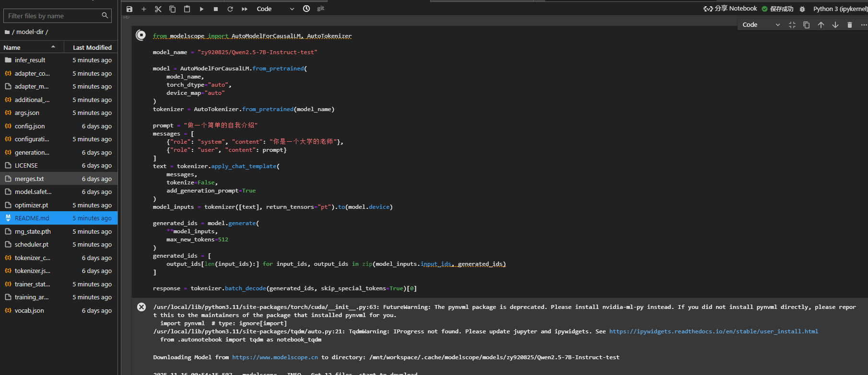Screen dimensions: 868x375
Task: Paste a cell with the clipboard icon
Action: [187, 9]
